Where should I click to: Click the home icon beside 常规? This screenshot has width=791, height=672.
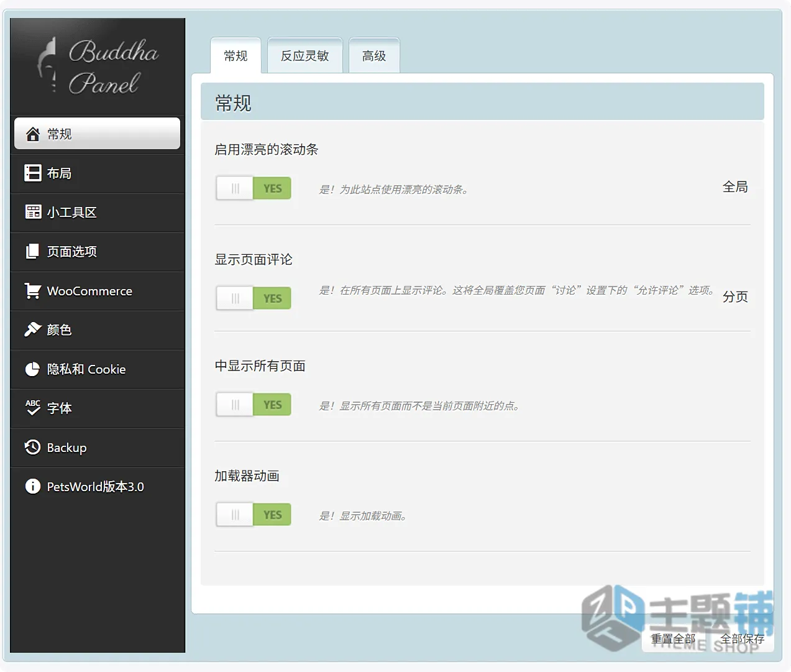coord(33,134)
